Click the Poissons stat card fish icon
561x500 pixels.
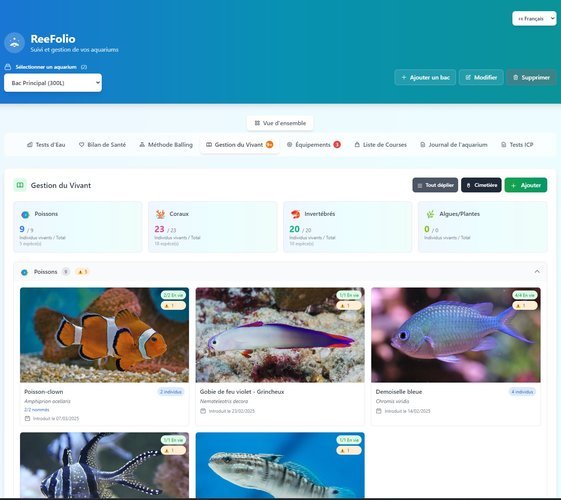[25, 215]
